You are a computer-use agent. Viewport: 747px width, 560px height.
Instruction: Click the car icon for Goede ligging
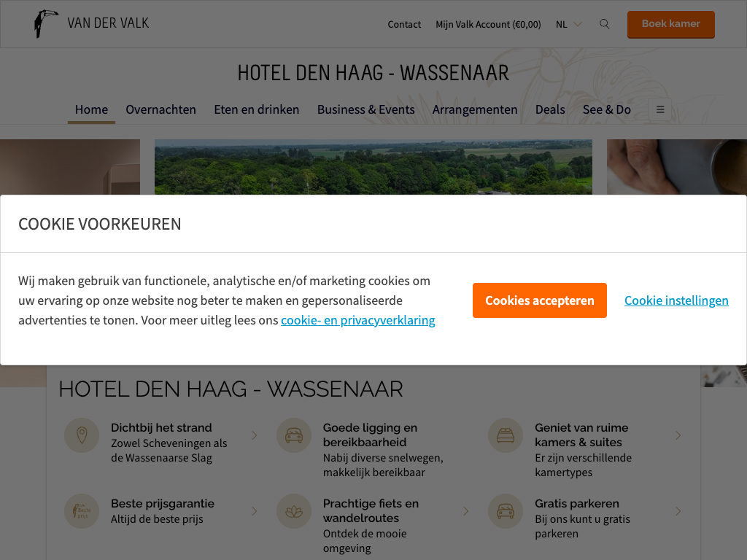tap(294, 435)
